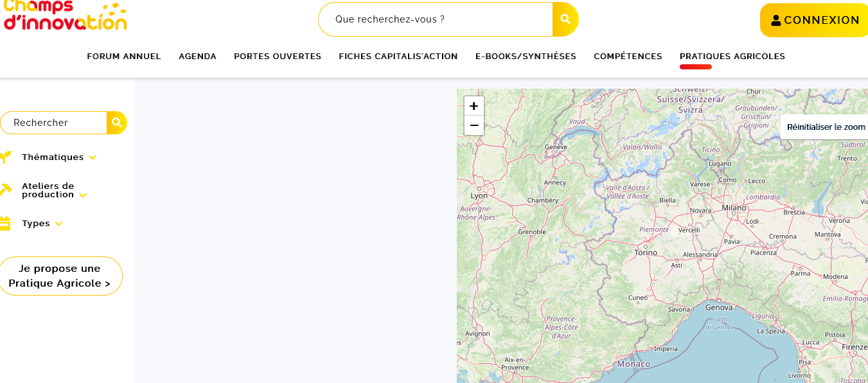This screenshot has height=383, width=868.
Task: Click Alessandria label on the map
Action: 700,254
